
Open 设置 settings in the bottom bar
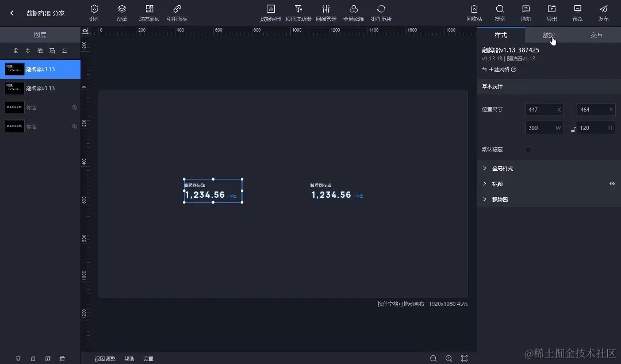[x=148, y=359]
